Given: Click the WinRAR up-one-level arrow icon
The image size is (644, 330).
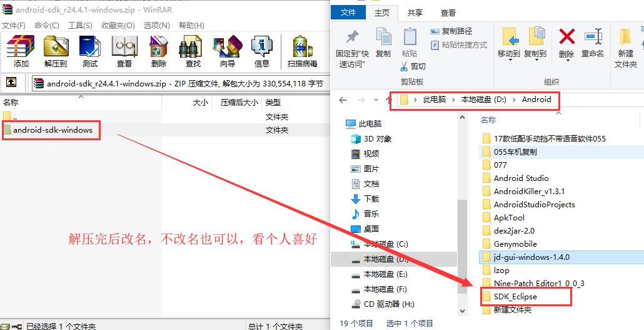Looking at the screenshot, I should [x=11, y=83].
